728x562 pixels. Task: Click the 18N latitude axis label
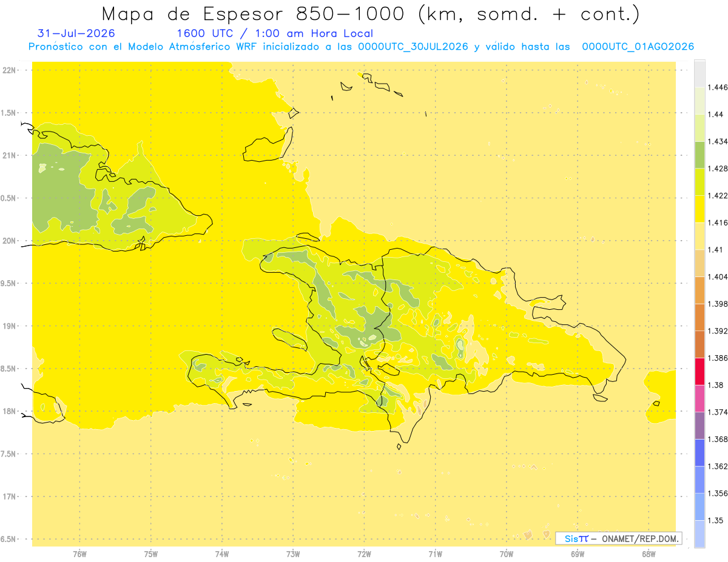click(x=9, y=412)
